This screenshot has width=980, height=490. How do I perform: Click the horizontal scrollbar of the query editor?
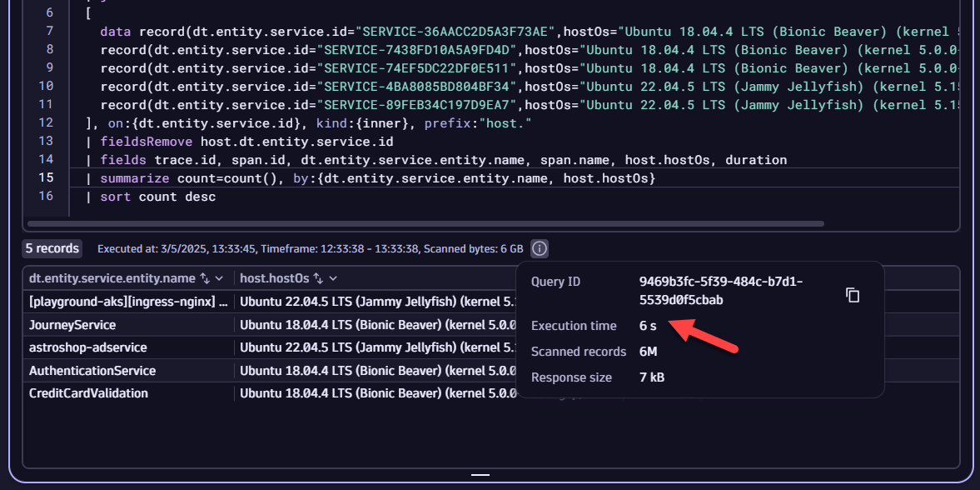point(425,223)
